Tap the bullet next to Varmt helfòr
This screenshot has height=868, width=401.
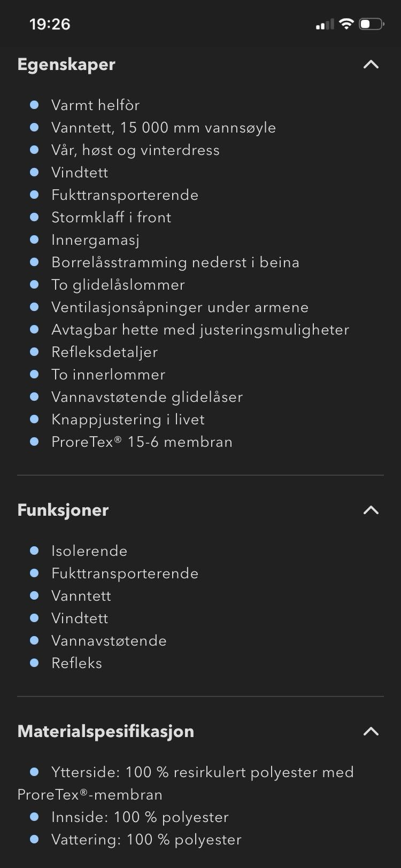click(34, 105)
